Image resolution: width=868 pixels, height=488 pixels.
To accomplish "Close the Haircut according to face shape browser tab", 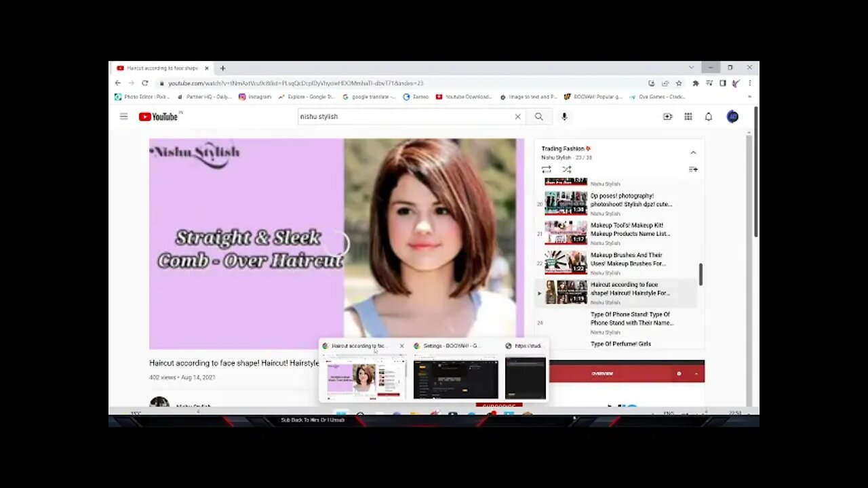I will click(207, 68).
